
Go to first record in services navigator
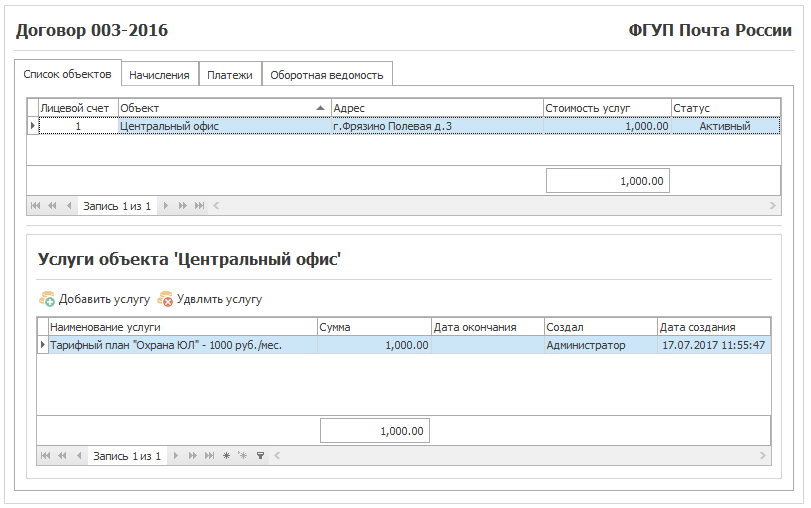46,456
